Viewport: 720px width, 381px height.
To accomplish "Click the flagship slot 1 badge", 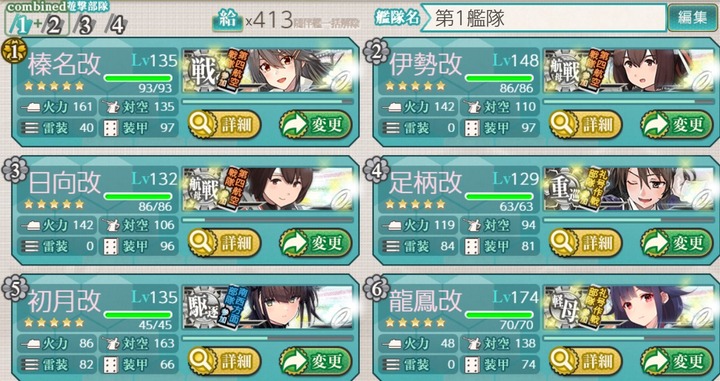I will 14,52.
